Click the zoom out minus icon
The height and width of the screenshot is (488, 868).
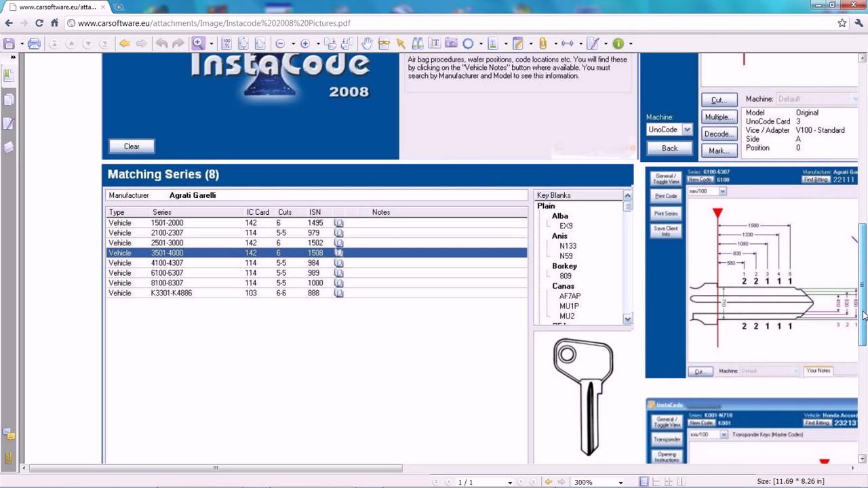click(280, 43)
